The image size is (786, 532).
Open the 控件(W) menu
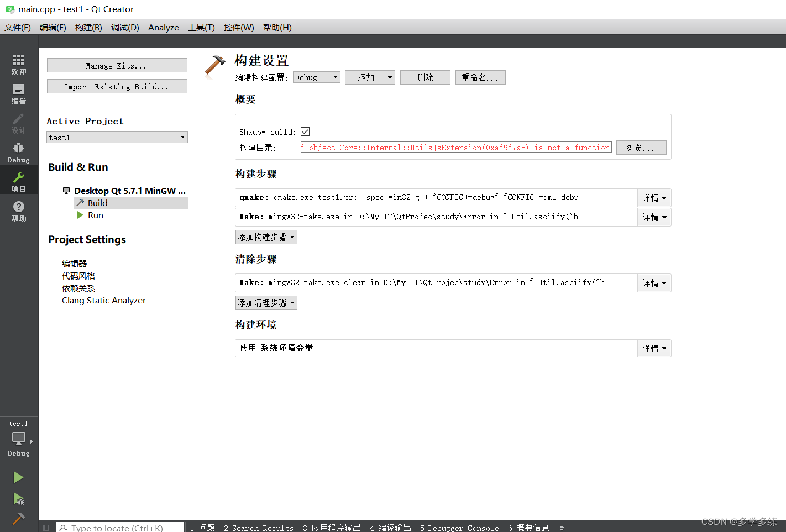coord(239,27)
